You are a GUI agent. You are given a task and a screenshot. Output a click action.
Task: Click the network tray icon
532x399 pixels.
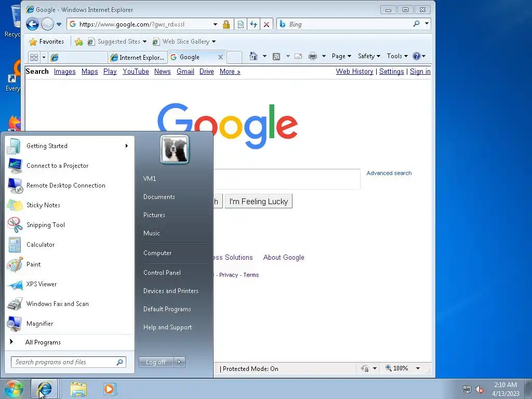[x=467, y=390]
